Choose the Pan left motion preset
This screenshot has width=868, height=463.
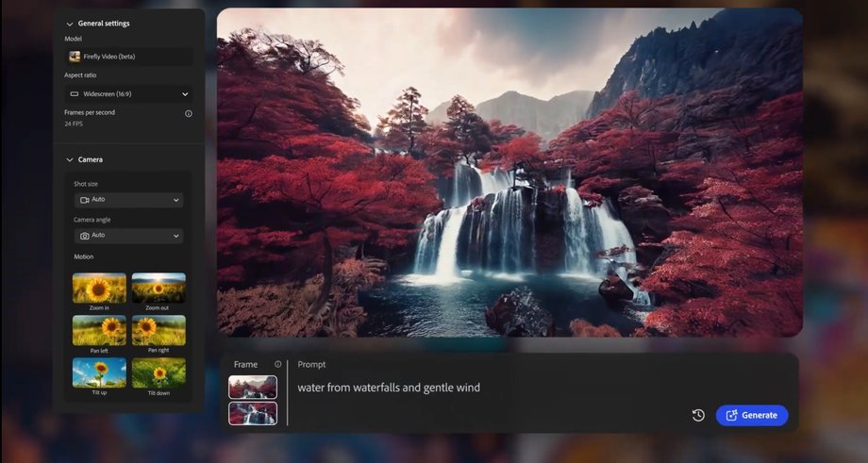[x=99, y=331]
